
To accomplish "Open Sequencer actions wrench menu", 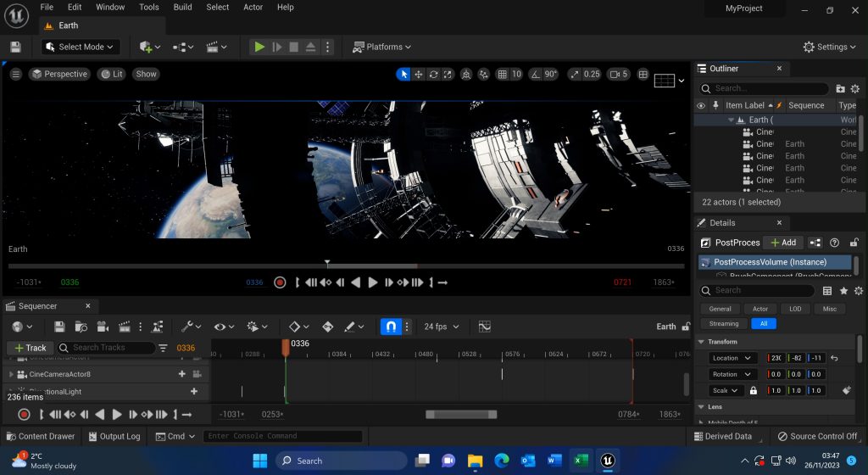I will [191, 327].
